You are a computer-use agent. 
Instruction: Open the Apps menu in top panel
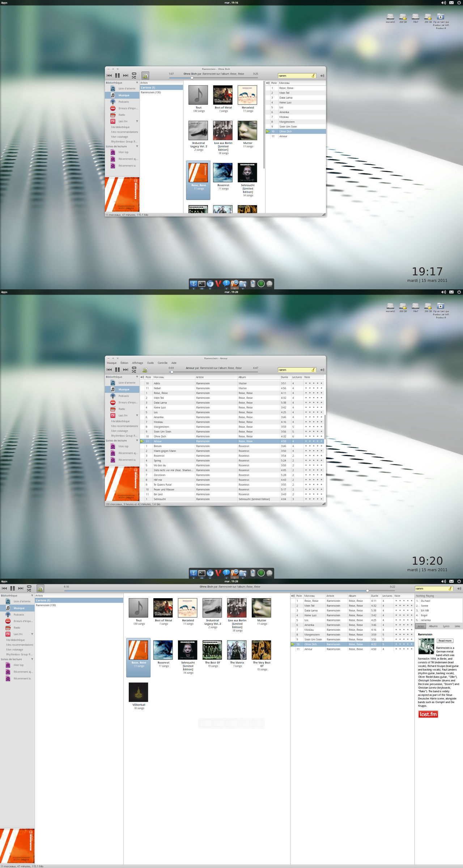click(4, 3)
